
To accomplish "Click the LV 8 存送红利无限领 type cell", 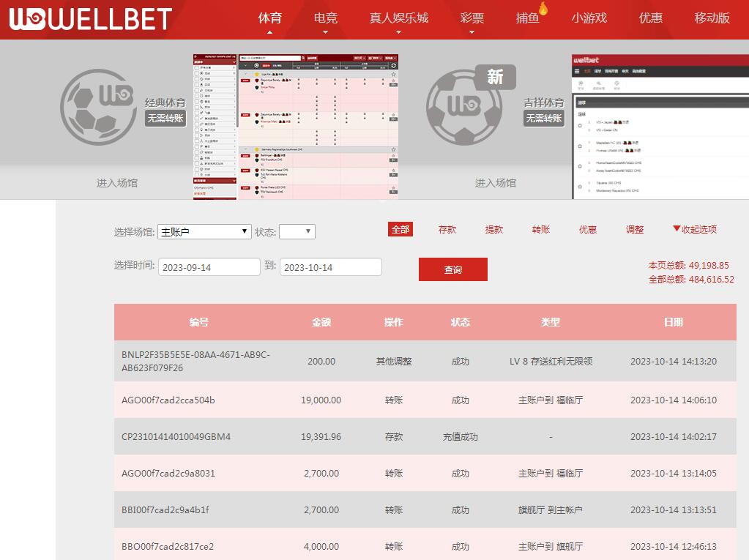I will pos(551,362).
